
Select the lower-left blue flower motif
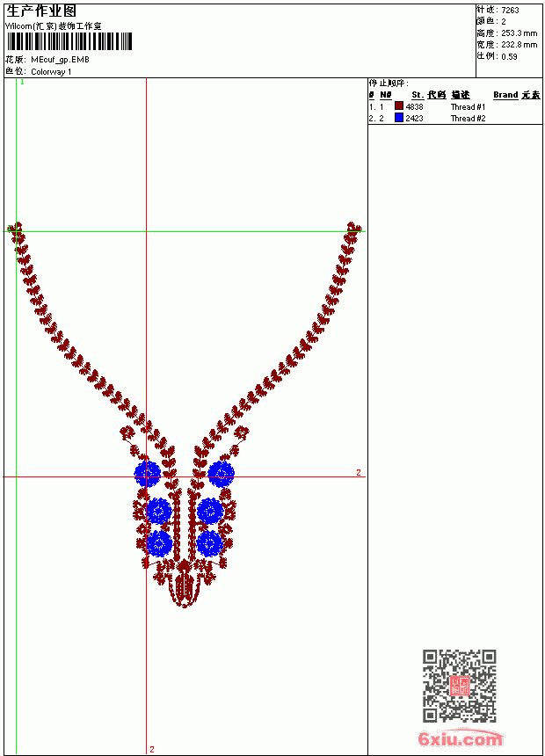(x=159, y=543)
